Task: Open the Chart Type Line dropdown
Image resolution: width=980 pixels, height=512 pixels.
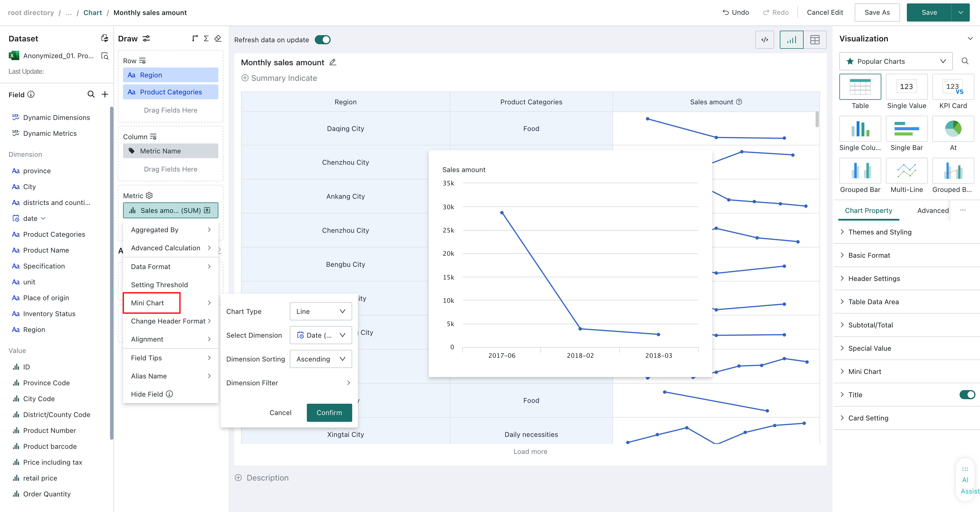Action: (x=321, y=311)
